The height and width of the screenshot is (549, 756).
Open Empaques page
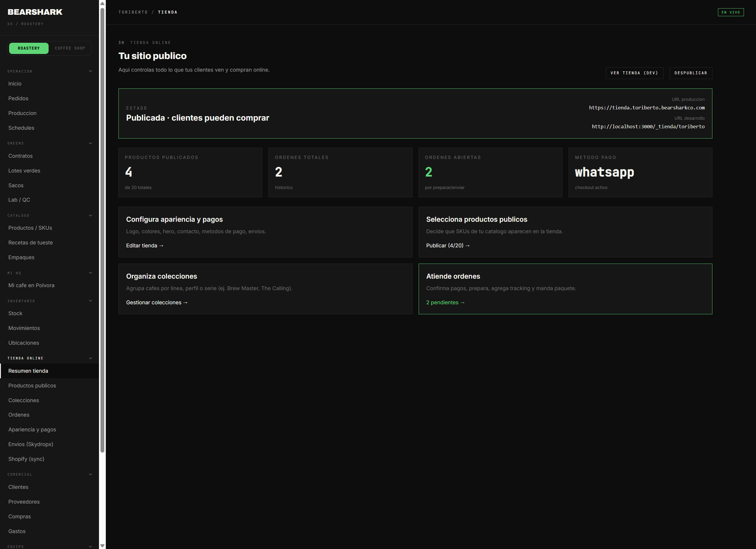pyautogui.click(x=49, y=257)
